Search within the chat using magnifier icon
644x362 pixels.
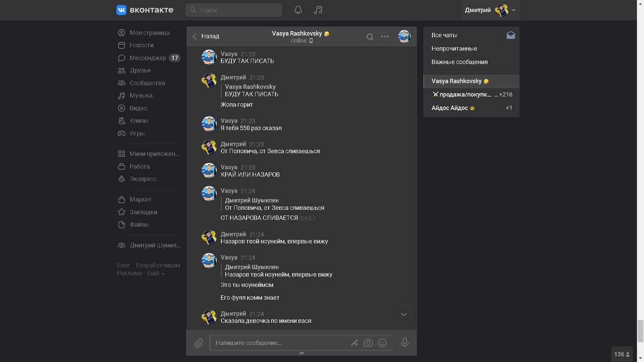click(370, 37)
